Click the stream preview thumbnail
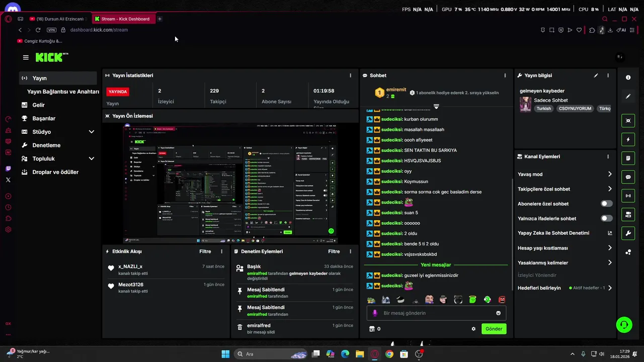 point(230,184)
